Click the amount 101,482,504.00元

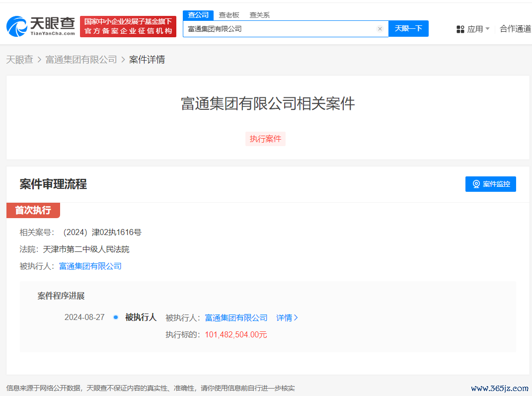pyautogui.click(x=236, y=334)
